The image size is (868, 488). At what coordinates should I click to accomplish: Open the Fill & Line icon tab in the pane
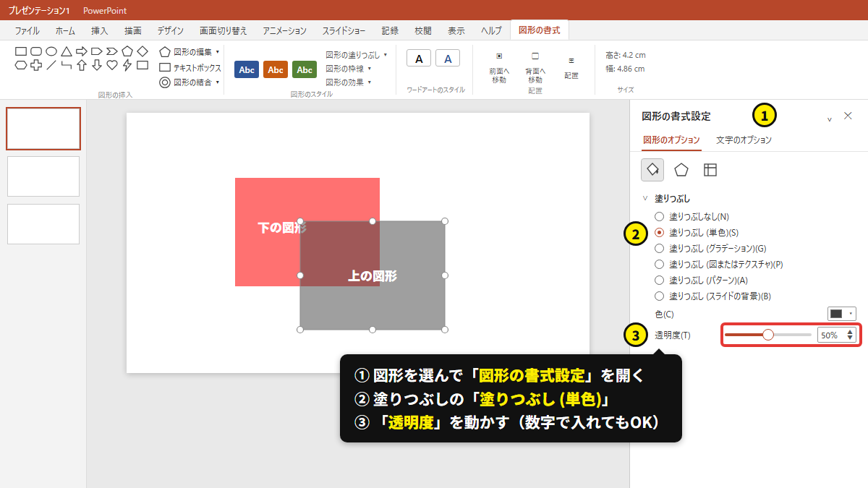652,170
